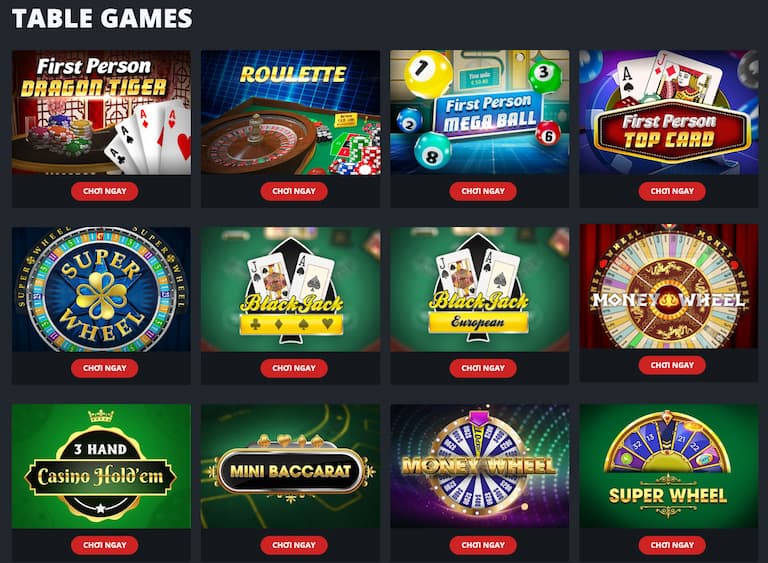The image size is (768, 563).
Task: Open the BlackJack European thumbnail
Action: coord(480,289)
